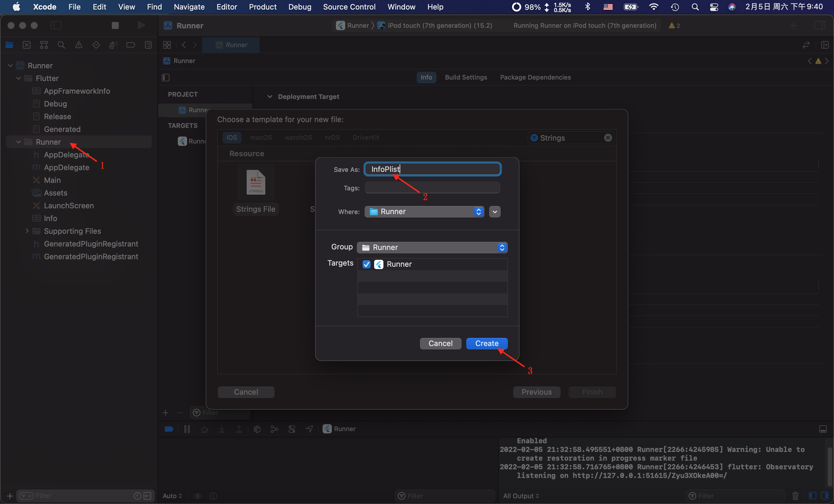Expand the Supporting Files group
This screenshot has height=504, width=834.
pyautogui.click(x=27, y=231)
